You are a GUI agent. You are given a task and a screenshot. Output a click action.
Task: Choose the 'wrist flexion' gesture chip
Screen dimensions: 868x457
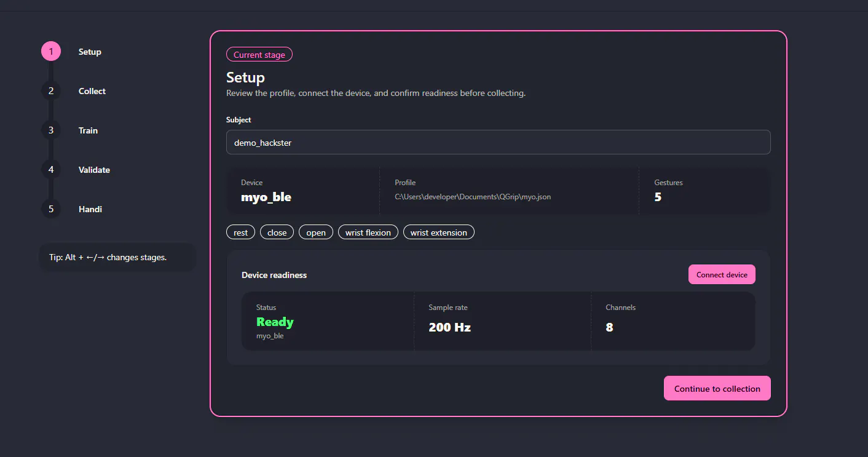(x=368, y=232)
